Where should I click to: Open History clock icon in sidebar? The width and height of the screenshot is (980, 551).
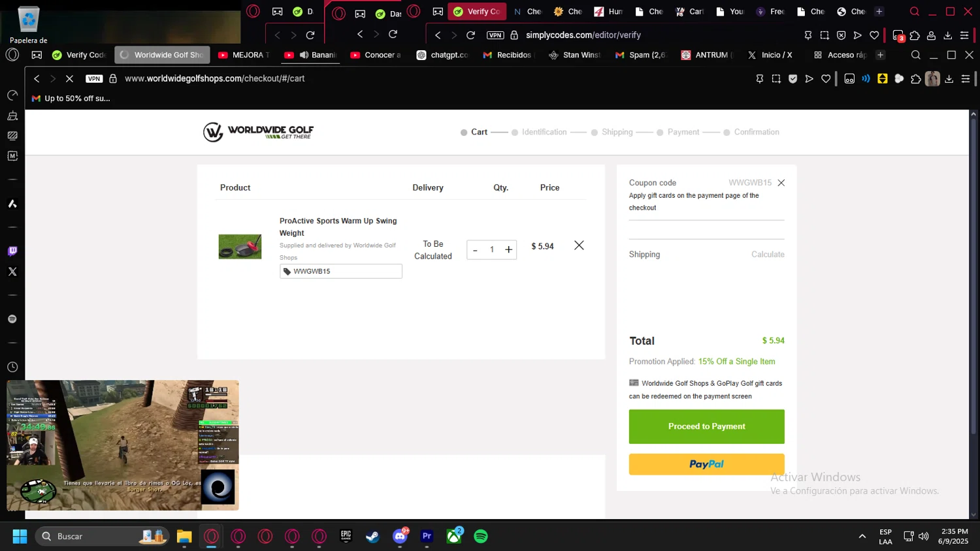pyautogui.click(x=12, y=367)
